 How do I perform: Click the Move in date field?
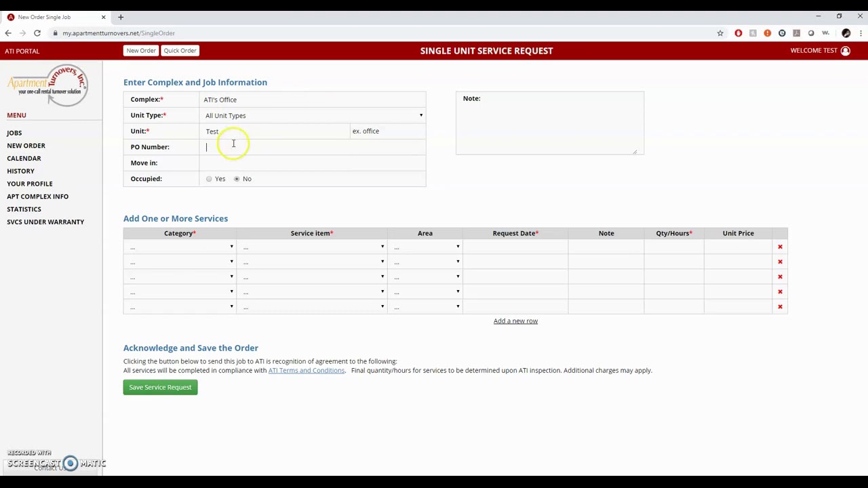pos(313,163)
